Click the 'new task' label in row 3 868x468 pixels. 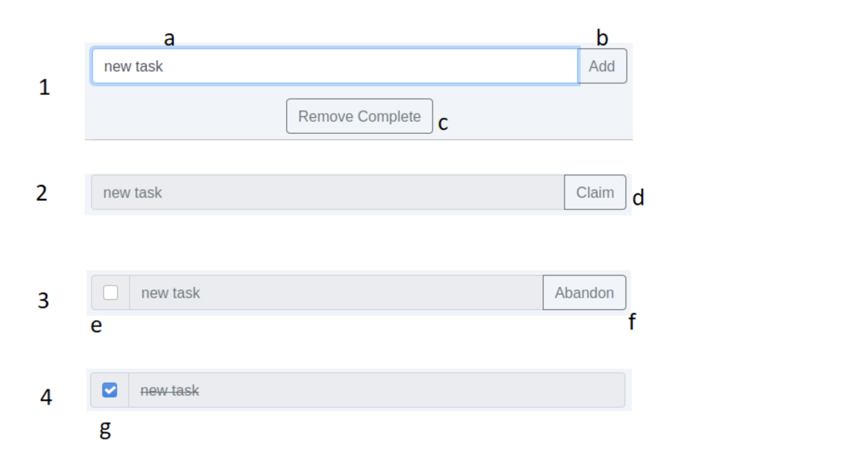point(171,292)
